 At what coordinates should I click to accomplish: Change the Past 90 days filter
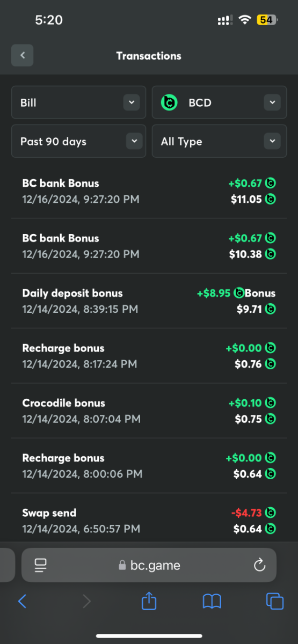(78, 141)
